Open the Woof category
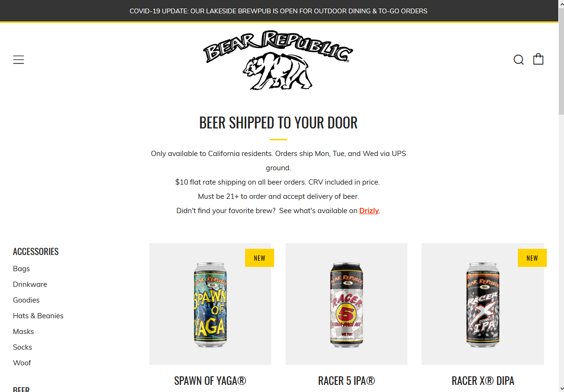 22,363
